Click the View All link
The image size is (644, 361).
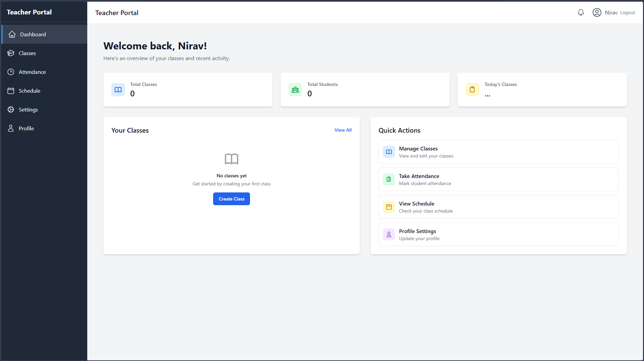(343, 130)
